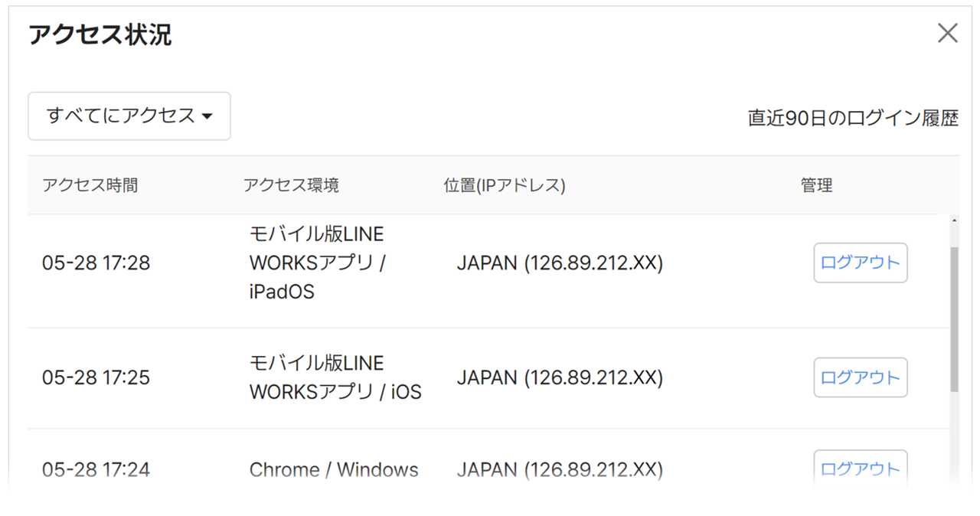Close the アクセス状況 dialog
This screenshot has width=980, height=516.
947,33
